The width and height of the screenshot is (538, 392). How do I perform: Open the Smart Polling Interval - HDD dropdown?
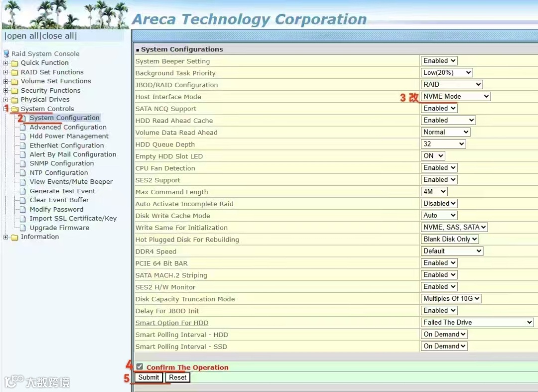coord(444,334)
